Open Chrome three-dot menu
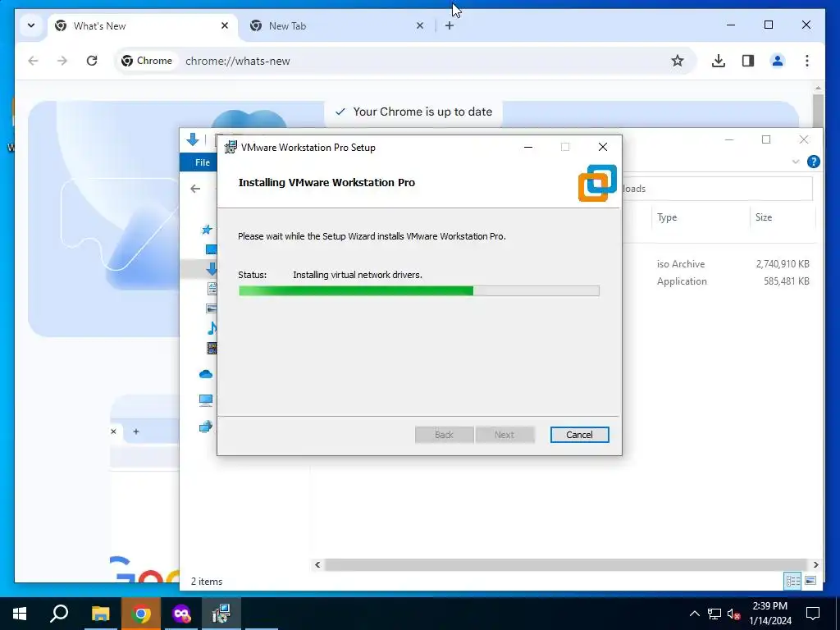The width and height of the screenshot is (840, 630). (807, 61)
